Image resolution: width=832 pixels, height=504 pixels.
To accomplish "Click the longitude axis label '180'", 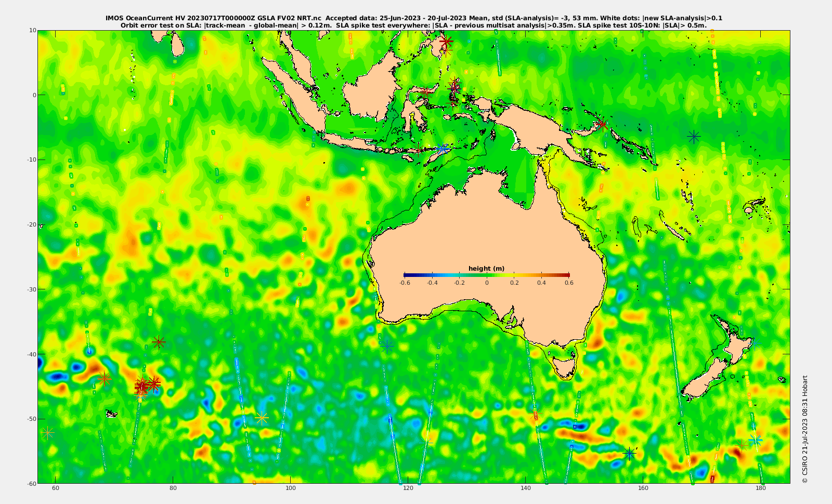I will (761, 488).
